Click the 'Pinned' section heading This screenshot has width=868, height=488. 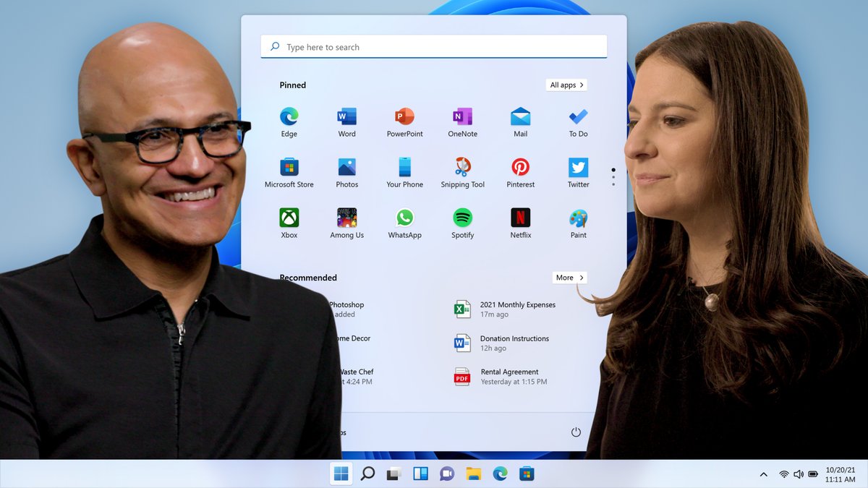click(x=293, y=85)
